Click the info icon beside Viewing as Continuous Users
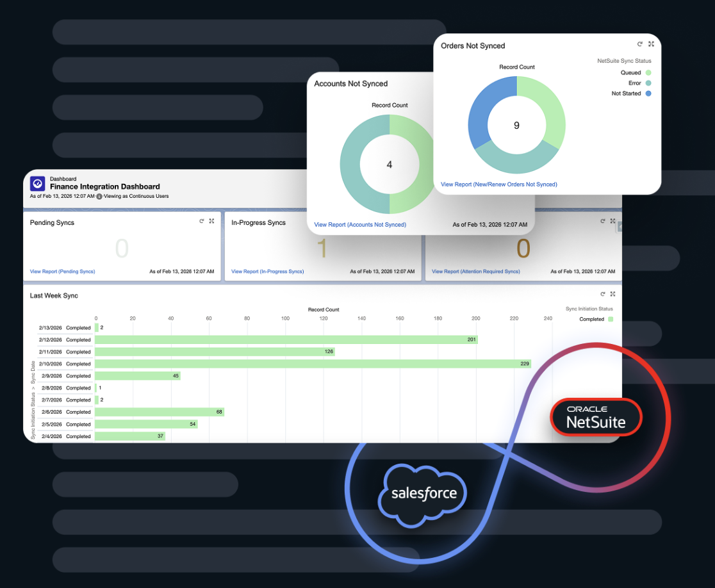The width and height of the screenshot is (715, 588). click(99, 197)
